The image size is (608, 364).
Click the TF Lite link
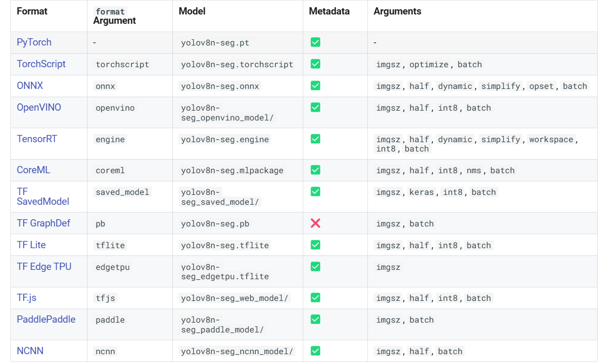pos(31,245)
